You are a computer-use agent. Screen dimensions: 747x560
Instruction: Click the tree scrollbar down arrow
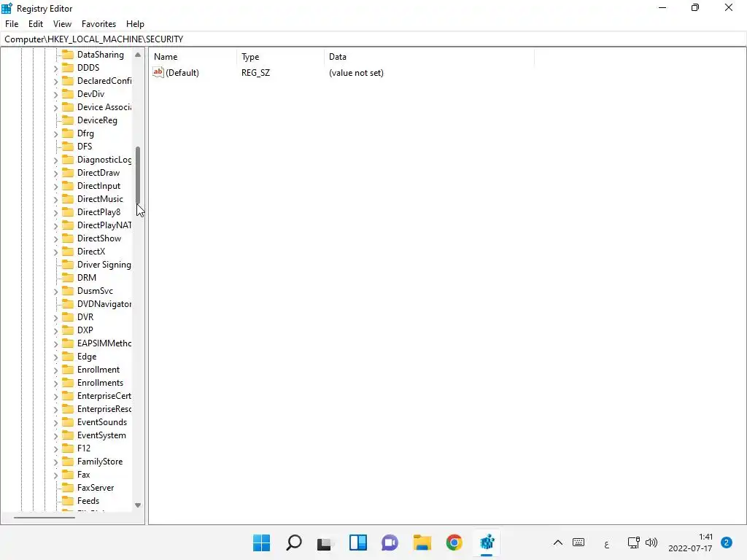tap(138, 505)
